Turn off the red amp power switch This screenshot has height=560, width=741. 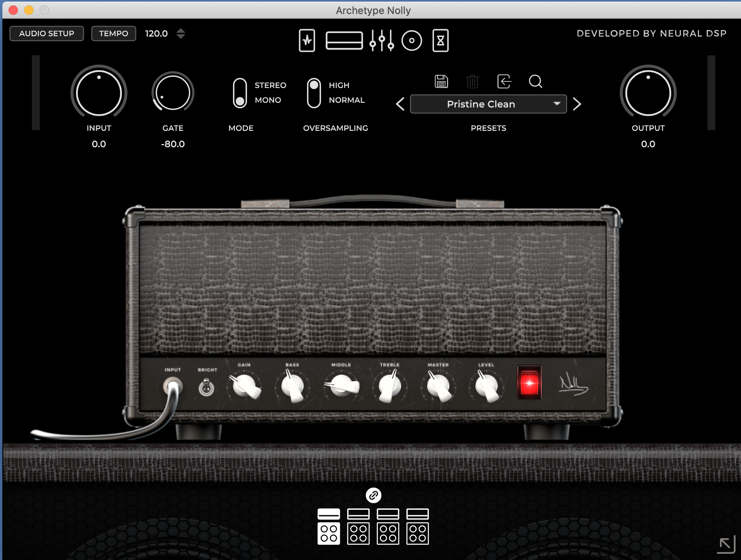(x=529, y=382)
